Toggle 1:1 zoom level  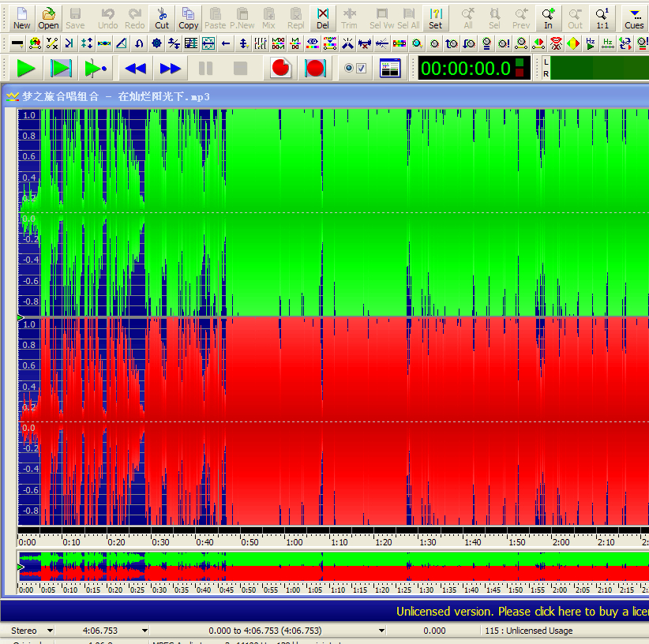coord(602,17)
